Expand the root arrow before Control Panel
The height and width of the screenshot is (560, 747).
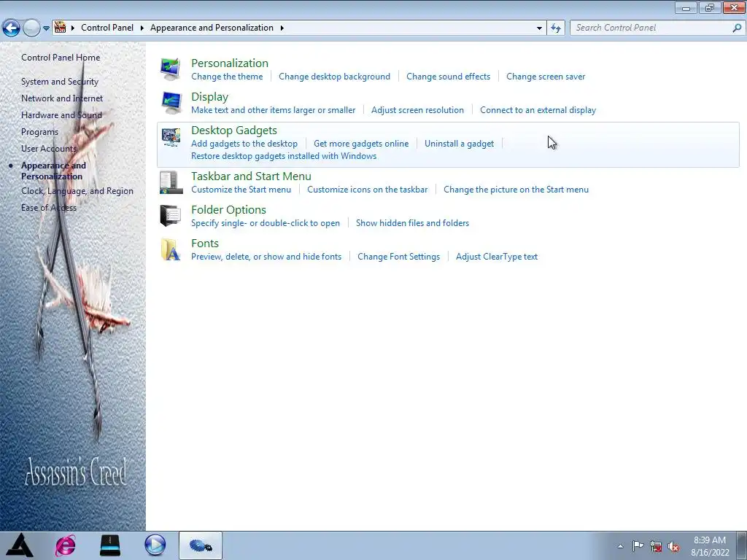tap(73, 28)
